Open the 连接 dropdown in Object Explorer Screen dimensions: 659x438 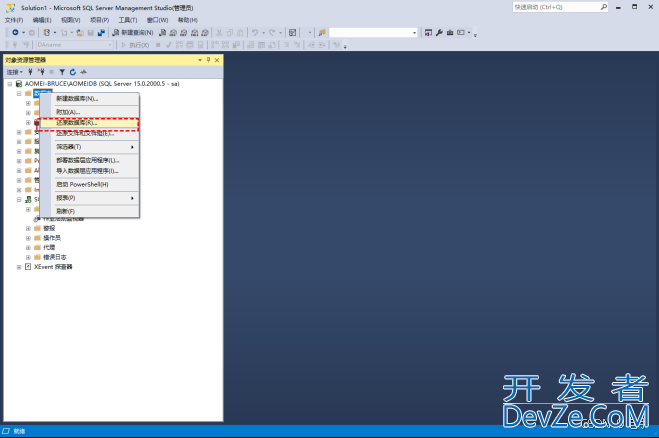coord(15,72)
